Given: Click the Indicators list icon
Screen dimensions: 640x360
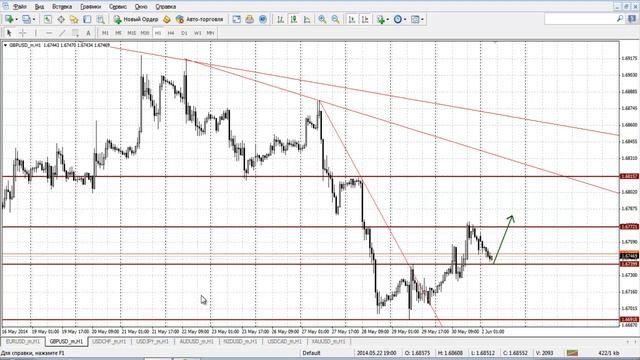Looking at the screenshot, I should tap(381, 19).
